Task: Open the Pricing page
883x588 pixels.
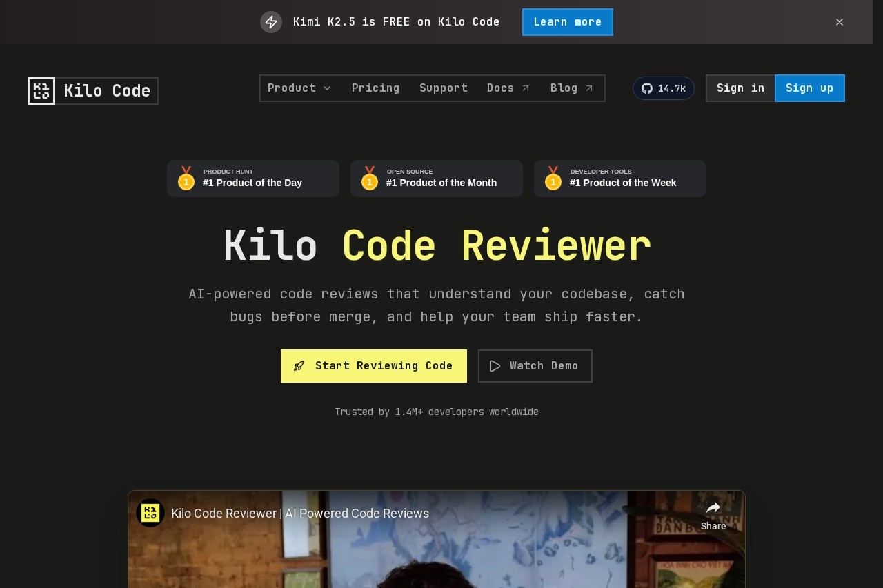Action: (x=375, y=88)
